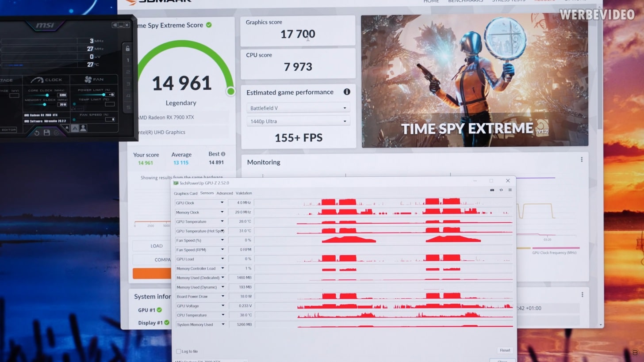Open GPU Clock sensor dropdown arrow

pyautogui.click(x=222, y=203)
